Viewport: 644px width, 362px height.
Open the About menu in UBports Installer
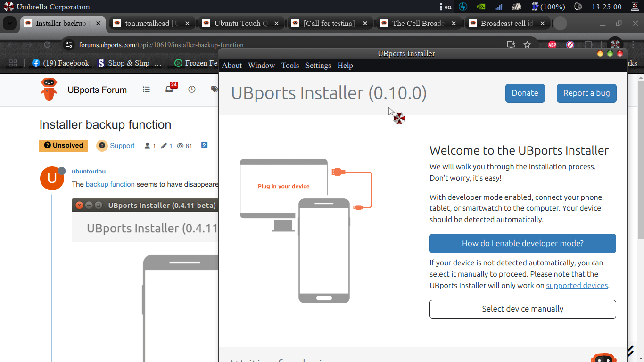[231, 66]
